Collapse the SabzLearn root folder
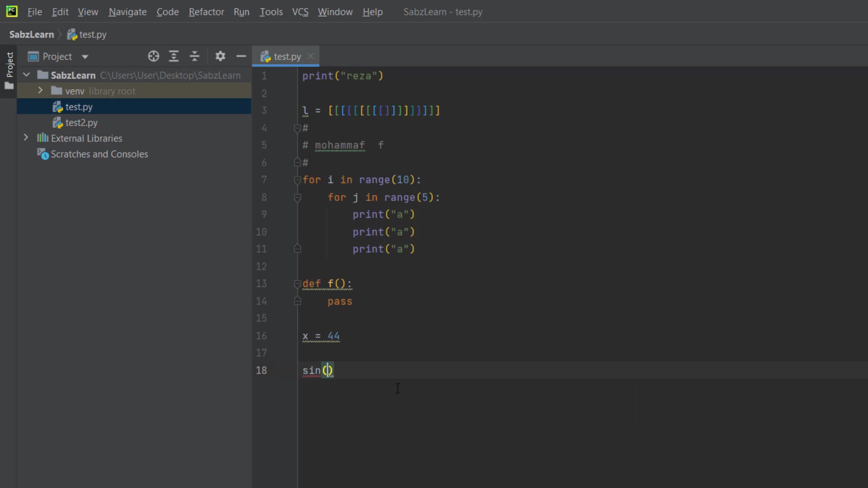868x488 pixels. click(26, 75)
